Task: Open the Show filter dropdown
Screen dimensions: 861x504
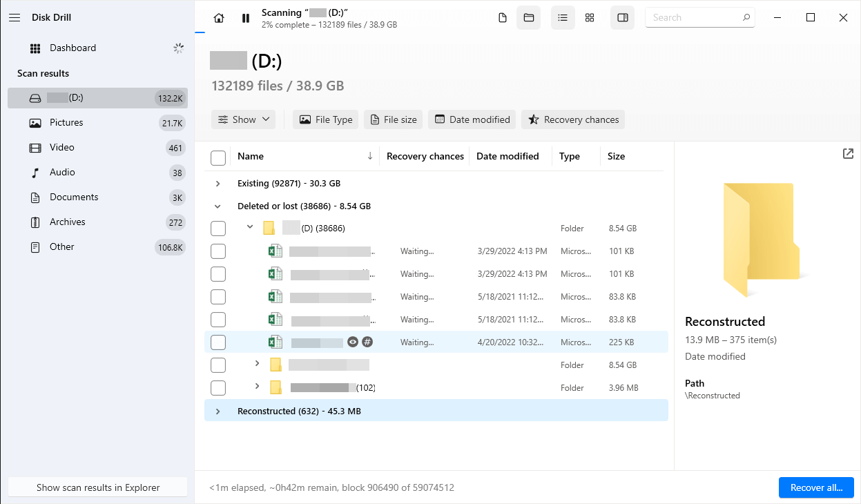Action: (x=243, y=119)
